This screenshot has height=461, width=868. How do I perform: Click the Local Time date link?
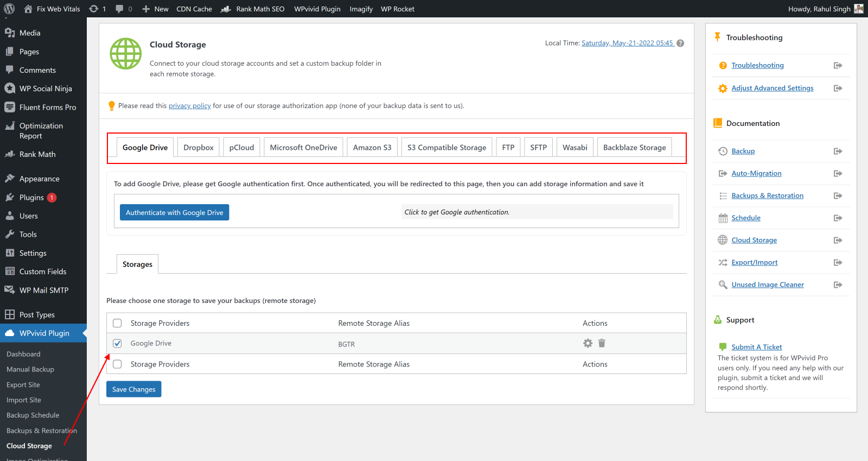(x=628, y=43)
